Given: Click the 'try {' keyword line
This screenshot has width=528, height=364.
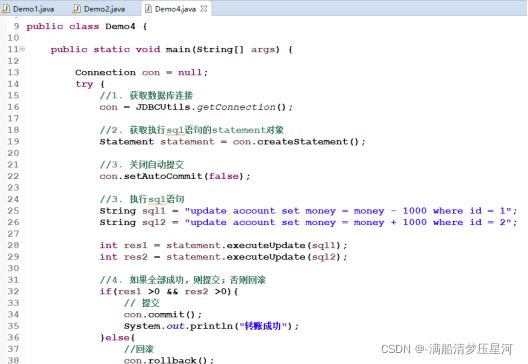Looking at the screenshot, I should click(x=90, y=84).
